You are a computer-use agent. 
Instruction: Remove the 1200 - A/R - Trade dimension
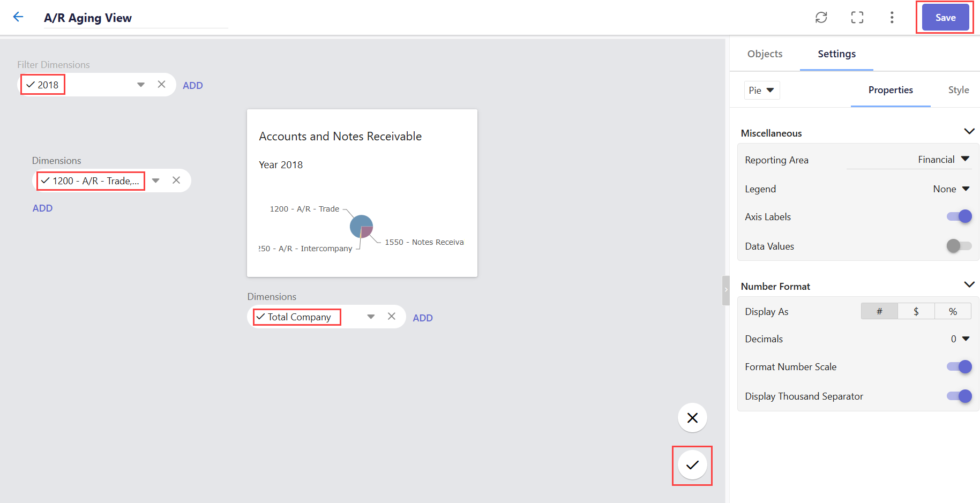176,181
